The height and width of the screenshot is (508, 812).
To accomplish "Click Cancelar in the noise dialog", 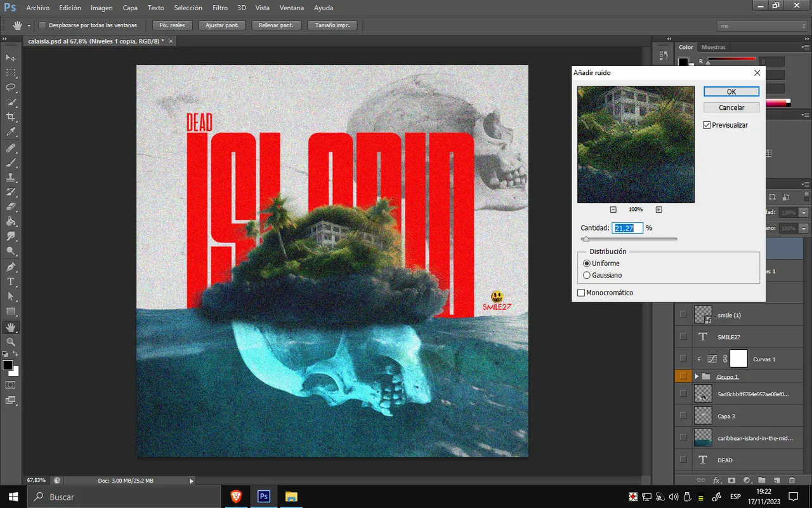I will coord(731,107).
